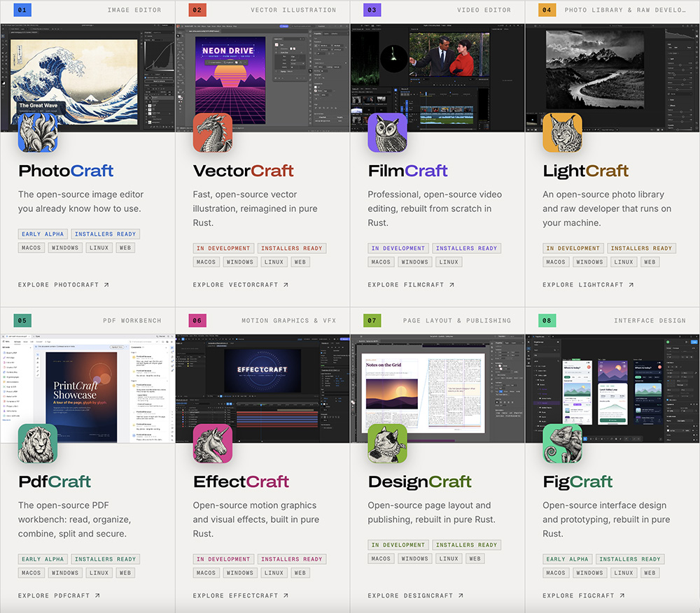This screenshot has width=700, height=613.
Task: Click the In Development tag under DesignCraft
Action: point(398,545)
